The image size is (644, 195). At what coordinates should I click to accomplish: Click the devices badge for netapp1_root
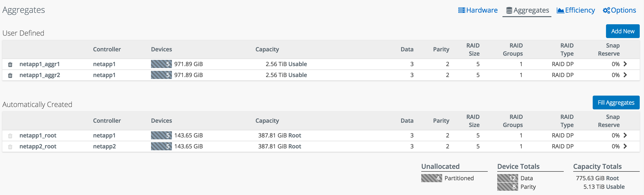pos(161,135)
